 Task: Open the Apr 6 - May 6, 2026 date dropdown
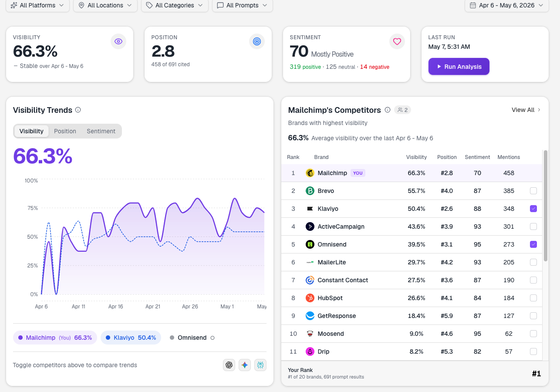pos(506,5)
